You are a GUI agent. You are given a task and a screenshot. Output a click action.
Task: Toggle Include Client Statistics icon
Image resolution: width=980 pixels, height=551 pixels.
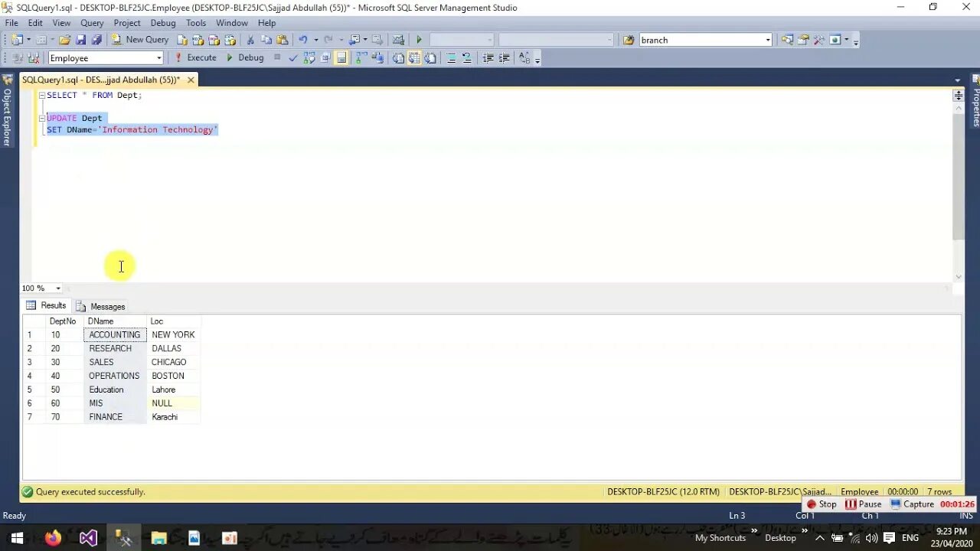377,58
